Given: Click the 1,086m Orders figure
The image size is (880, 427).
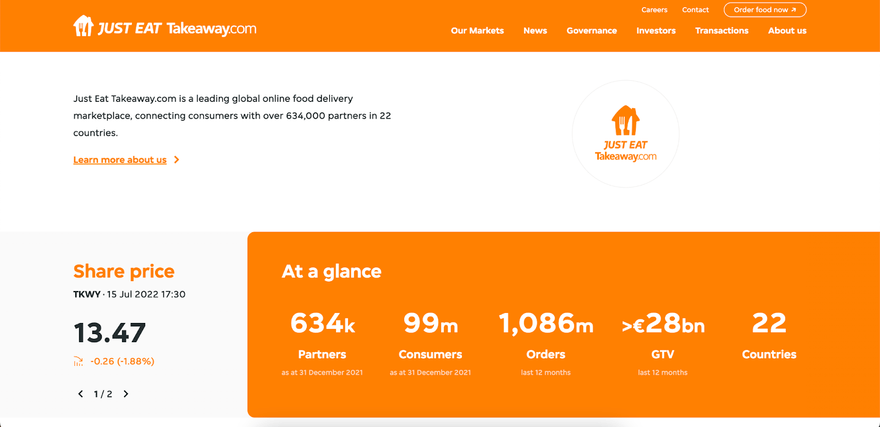Looking at the screenshot, I should point(546,323).
